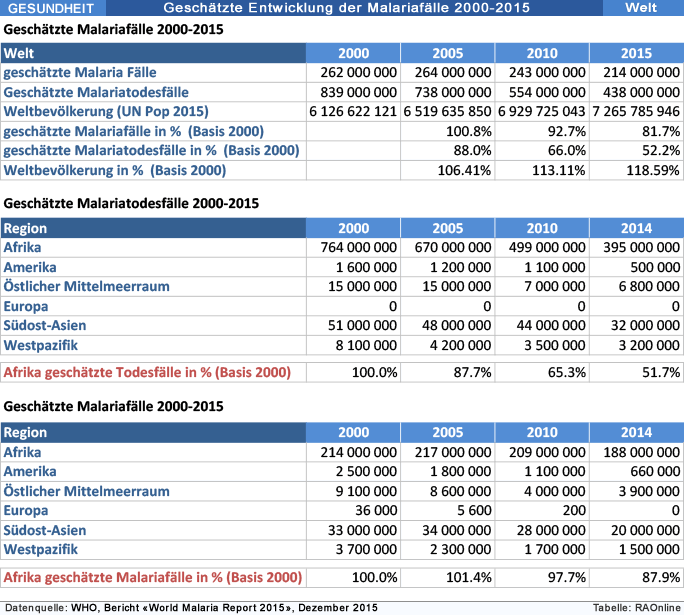Click the percentage 118.59%
684x615 pixels.
[653, 171]
